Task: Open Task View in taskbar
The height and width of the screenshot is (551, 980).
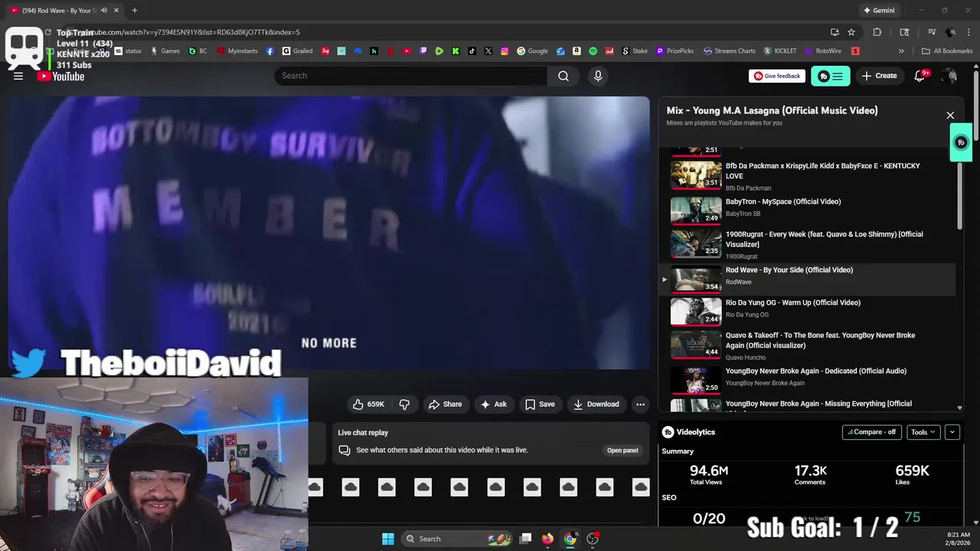Action: pyautogui.click(x=525, y=539)
